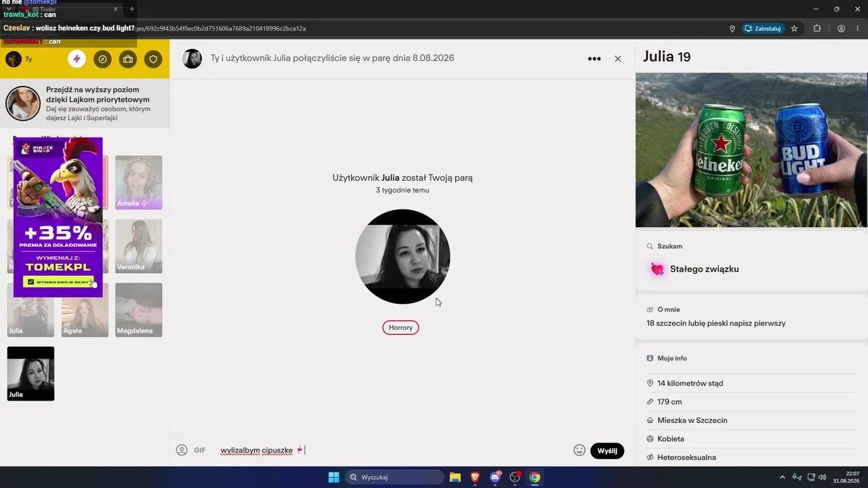Click the Horrory interest tag

pyautogui.click(x=401, y=327)
